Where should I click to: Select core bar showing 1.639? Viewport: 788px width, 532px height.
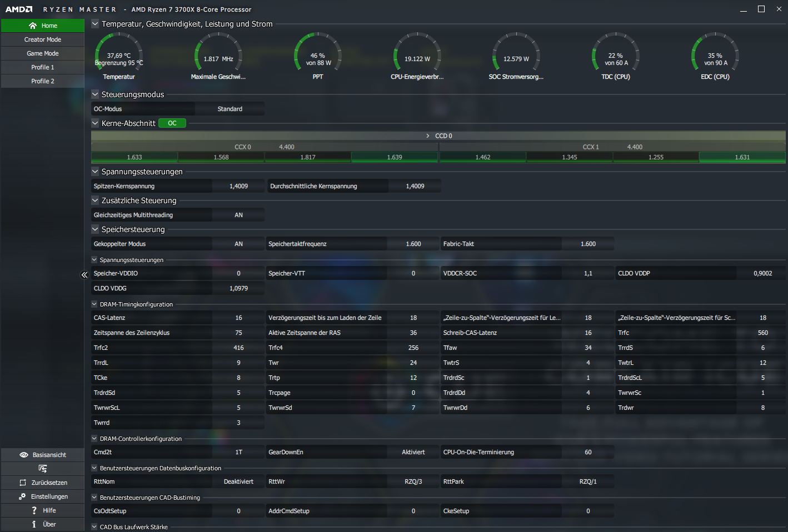point(395,157)
